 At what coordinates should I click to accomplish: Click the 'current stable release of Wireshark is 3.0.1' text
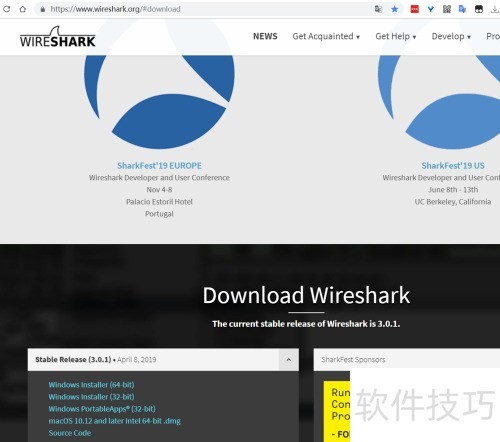coord(306,324)
